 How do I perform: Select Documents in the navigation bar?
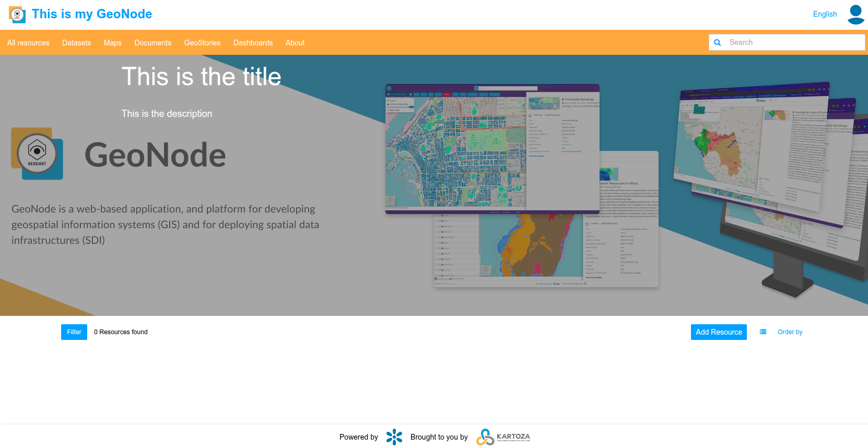(x=153, y=43)
